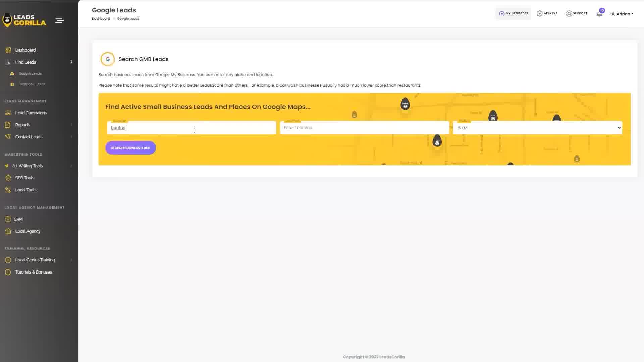Open the 5 KM radius dropdown

(537, 128)
